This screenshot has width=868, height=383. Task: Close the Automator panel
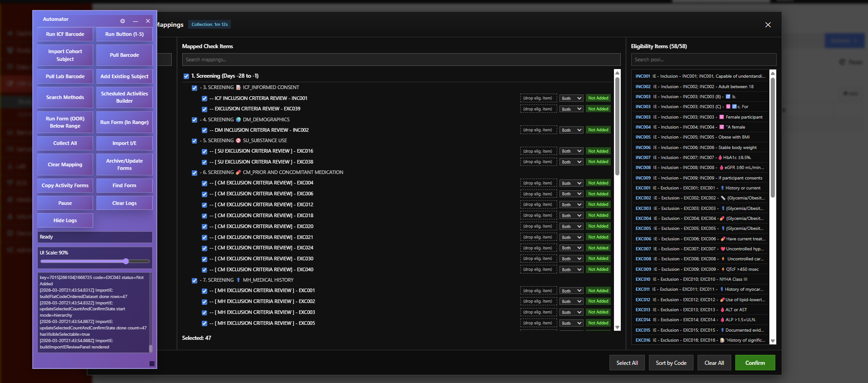[148, 21]
